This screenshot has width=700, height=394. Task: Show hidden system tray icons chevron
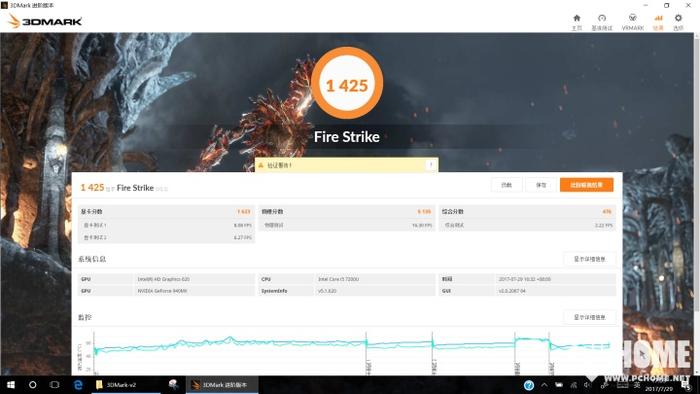click(x=544, y=385)
